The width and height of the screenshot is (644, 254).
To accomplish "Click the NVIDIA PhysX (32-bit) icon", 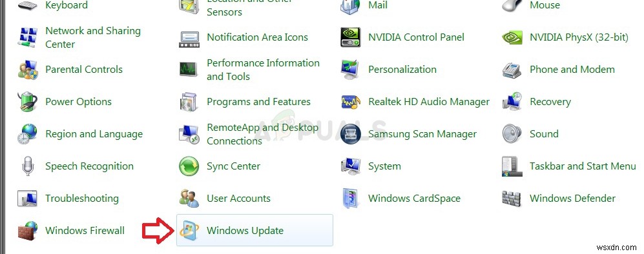I will tap(512, 37).
